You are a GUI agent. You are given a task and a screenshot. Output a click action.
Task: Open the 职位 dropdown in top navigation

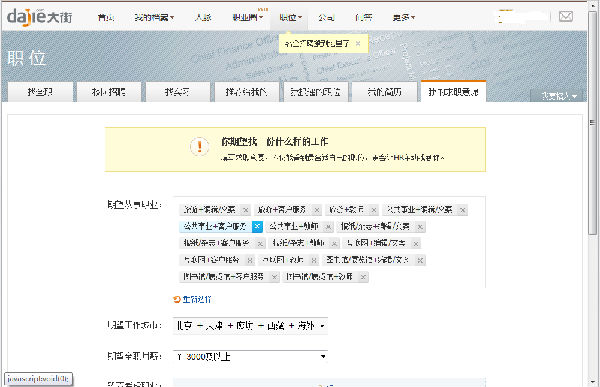pos(290,17)
